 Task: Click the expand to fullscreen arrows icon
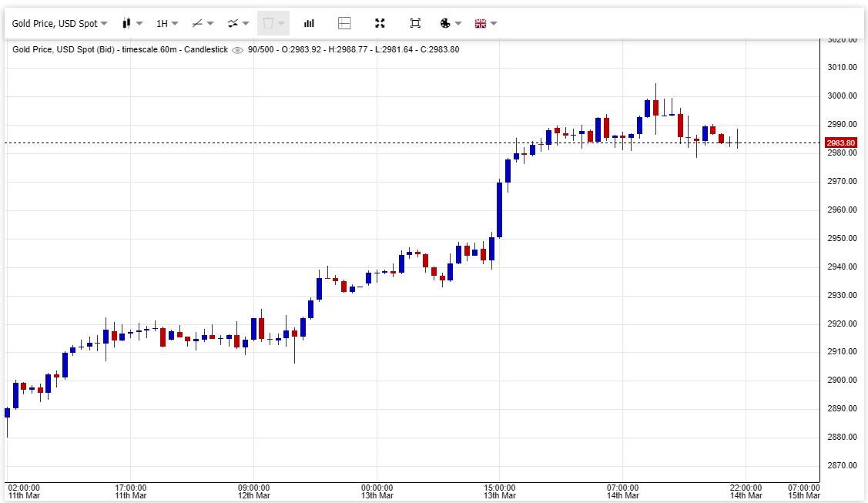pyautogui.click(x=380, y=23)
